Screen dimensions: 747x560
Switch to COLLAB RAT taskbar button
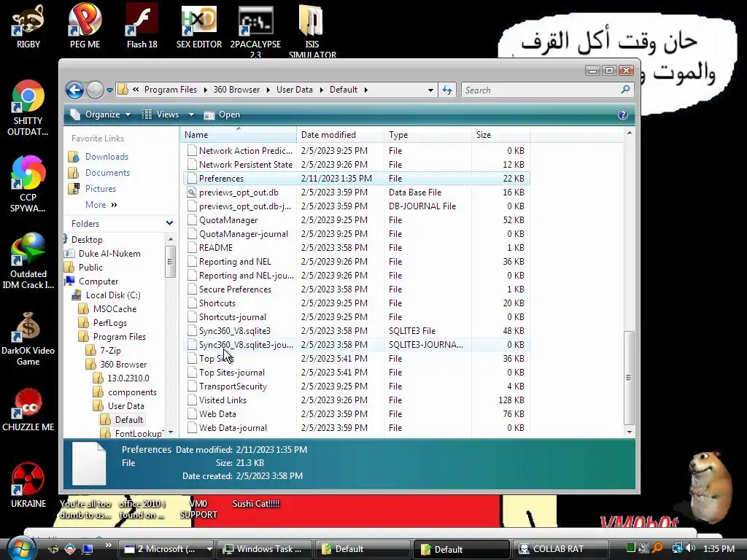(x=560, y=549)
